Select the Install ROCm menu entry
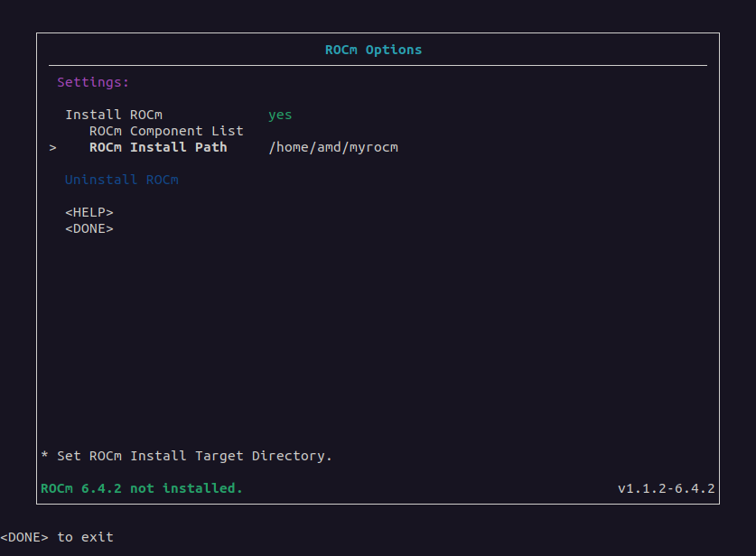The width and height of the screenshot is (756, 556). [x=114, y=115]
